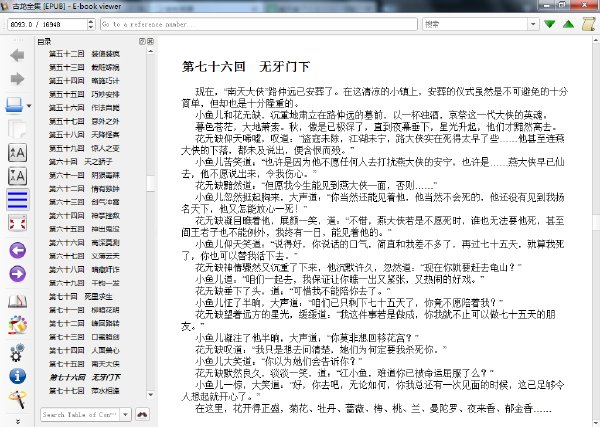Viewport: 600px width, 427px height.
Task: Click the binoculars TOC search button
Action: (x=142, y=414)
